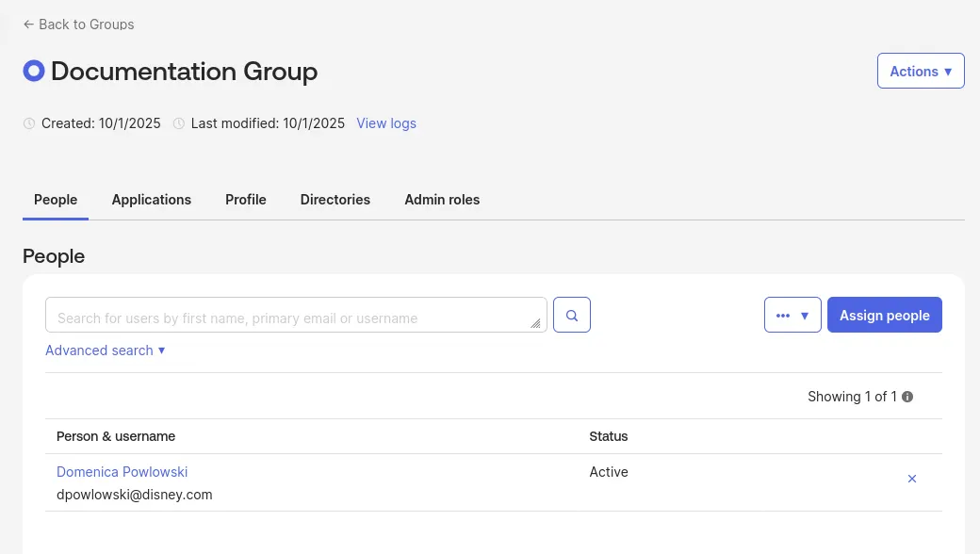980x554 pixels.
Task: Go back to Groups
Action: (x=79, y=24)
